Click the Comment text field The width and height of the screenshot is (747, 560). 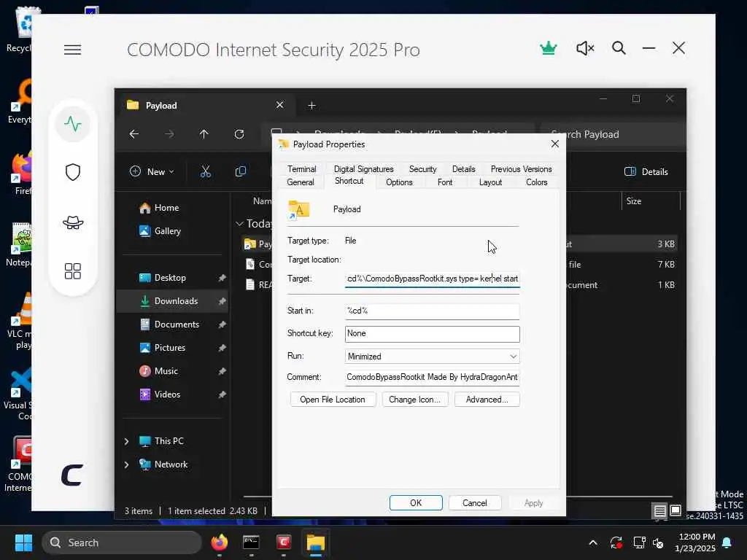point(432,377)
